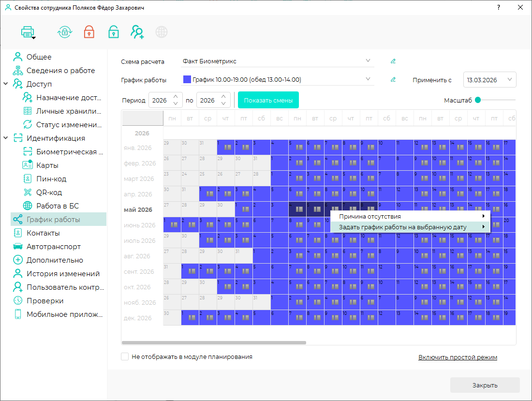The height and width of the screenshot is (401, 532).
Task: Click the Масштаб slider handle
Action: pyautogui.click(x=478, y=100)
